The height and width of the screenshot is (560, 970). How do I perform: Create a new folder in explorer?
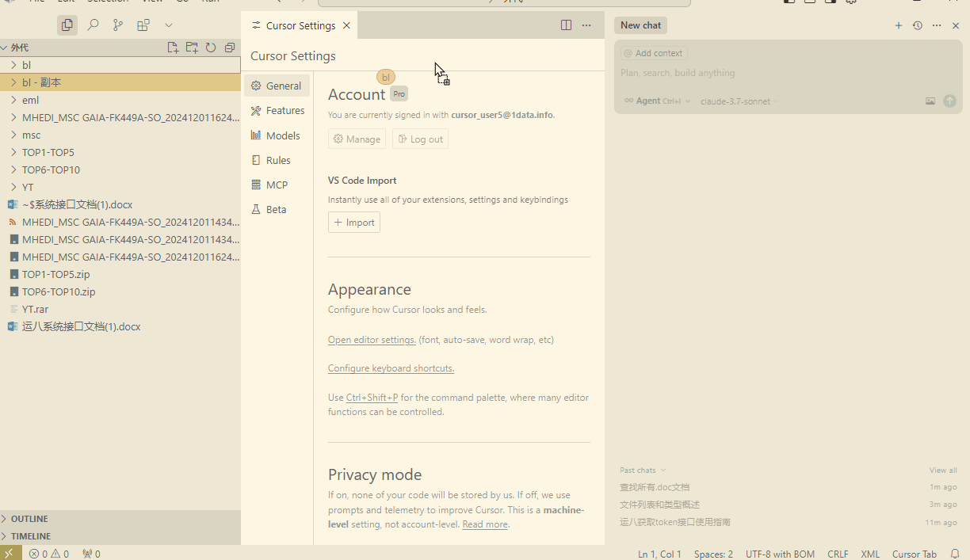[x=192, y=48]
